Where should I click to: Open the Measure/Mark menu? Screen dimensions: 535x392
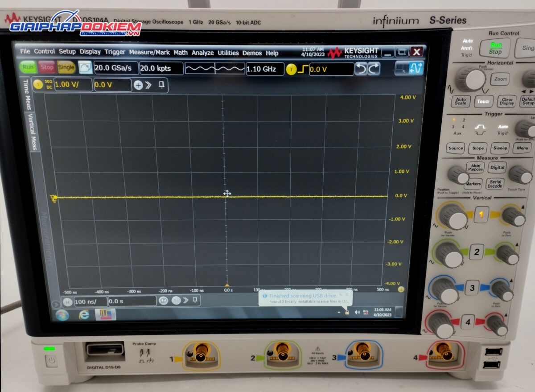pos(149,52)
